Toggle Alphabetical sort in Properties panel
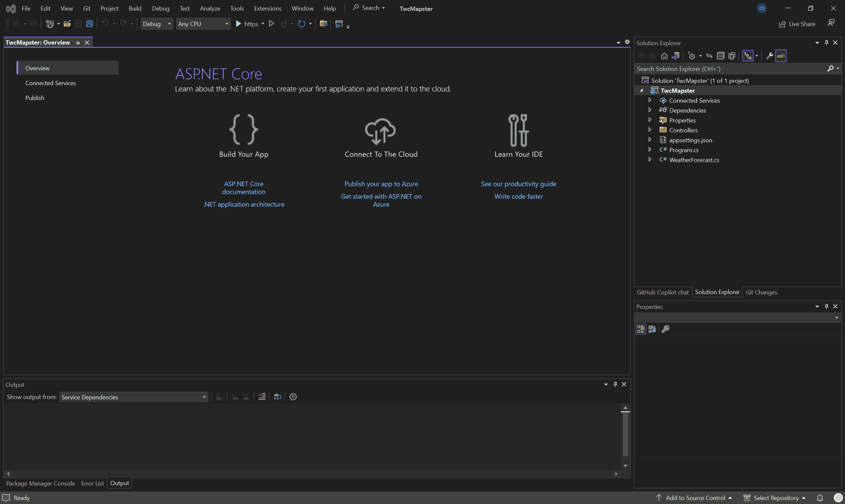This screenshot has width=845, height=504. pyautogui.click(x=652, y=329)
